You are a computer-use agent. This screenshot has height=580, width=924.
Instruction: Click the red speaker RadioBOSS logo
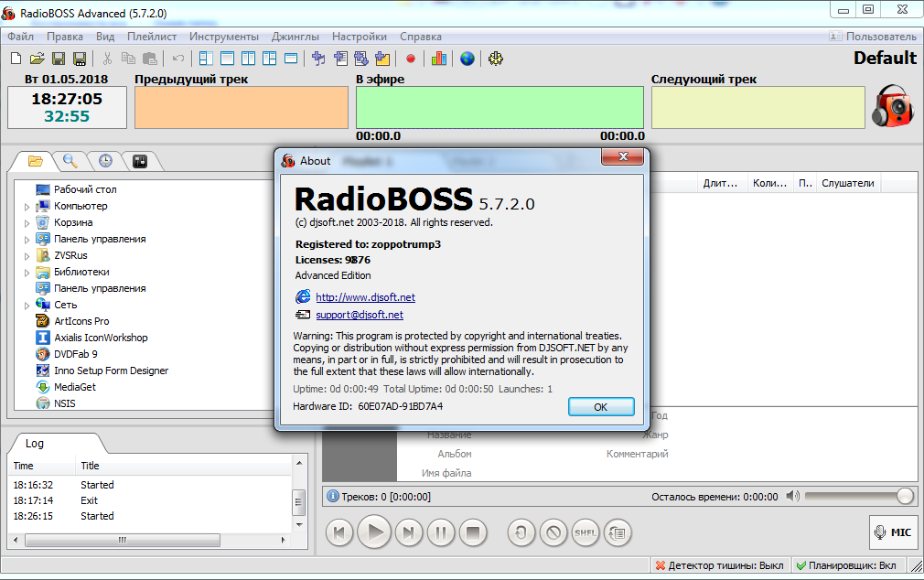(x=893, y=107)
